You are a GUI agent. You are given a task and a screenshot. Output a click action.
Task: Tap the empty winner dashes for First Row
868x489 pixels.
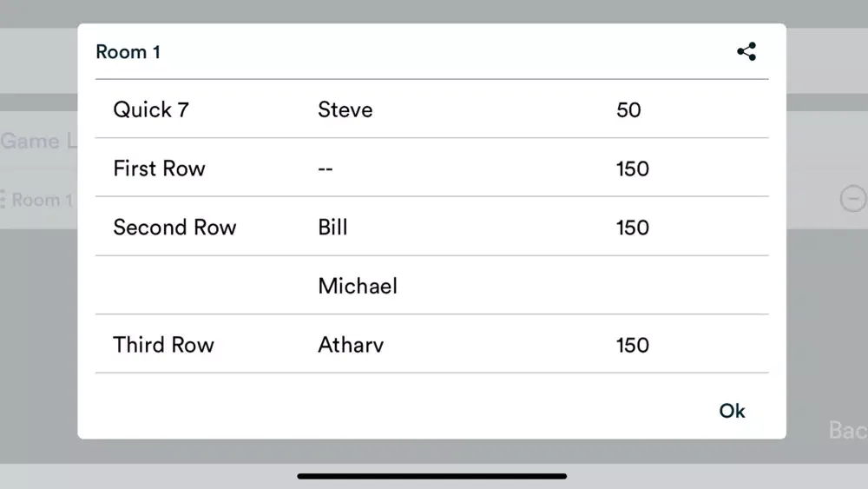[325, 169]
